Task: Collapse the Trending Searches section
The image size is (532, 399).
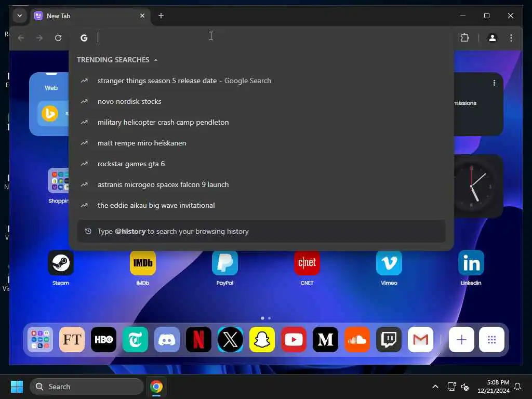Action: [156, 60]
